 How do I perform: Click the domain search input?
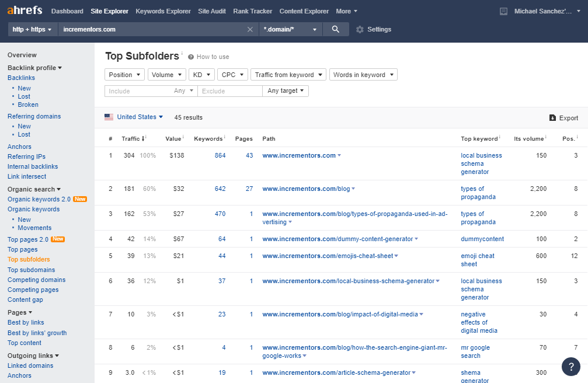[152, 29]
